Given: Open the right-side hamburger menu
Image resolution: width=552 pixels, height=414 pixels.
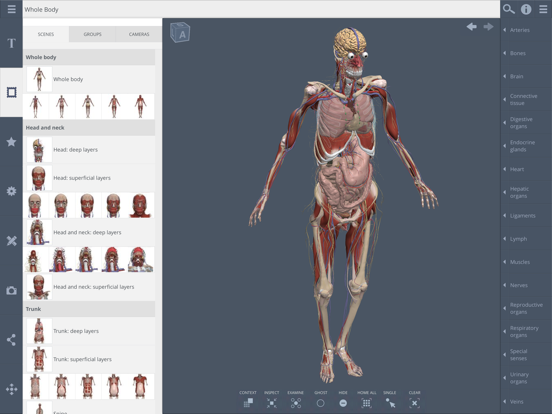Looking at the screenshot, I should point(543,9).
